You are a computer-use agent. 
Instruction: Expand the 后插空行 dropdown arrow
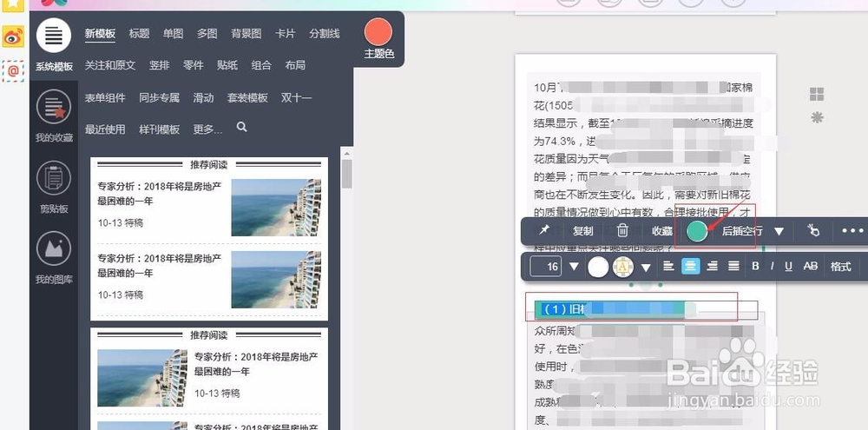779,231
